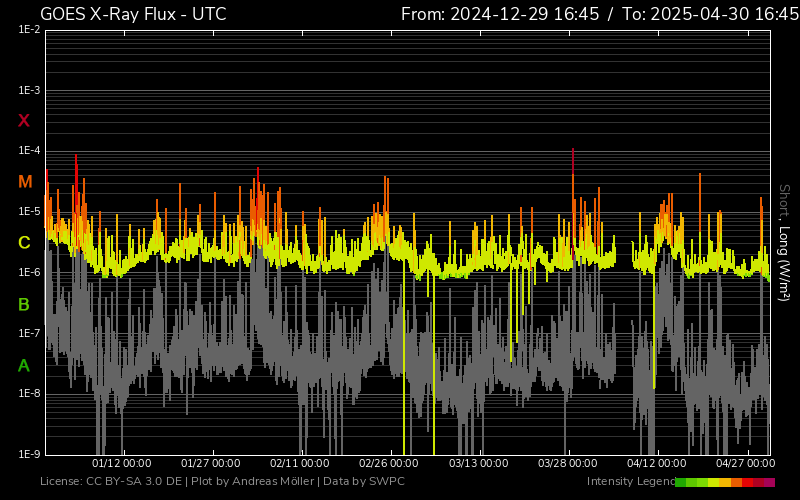Click the 'From: 2024-12-29 16:45' start date
Screen dimensions: 800x500
500,14
